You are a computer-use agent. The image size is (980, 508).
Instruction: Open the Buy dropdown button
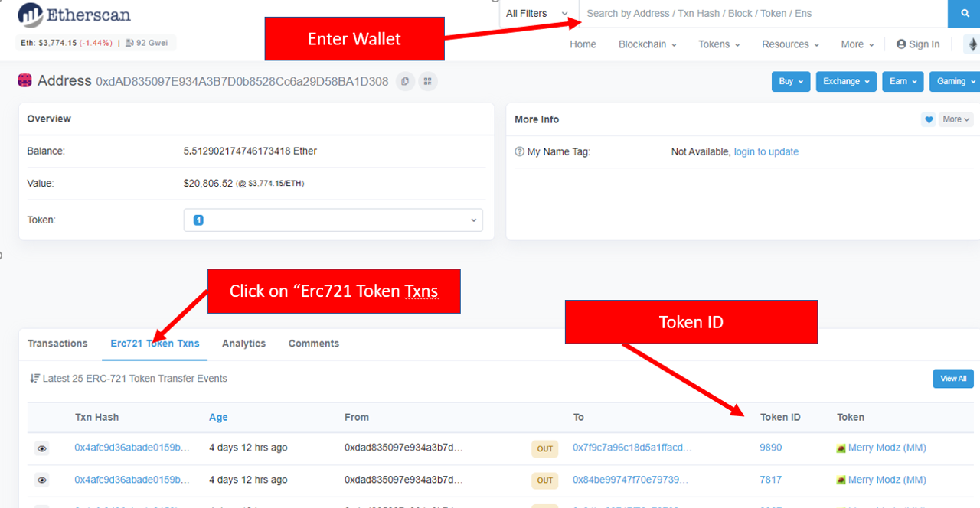791,81
